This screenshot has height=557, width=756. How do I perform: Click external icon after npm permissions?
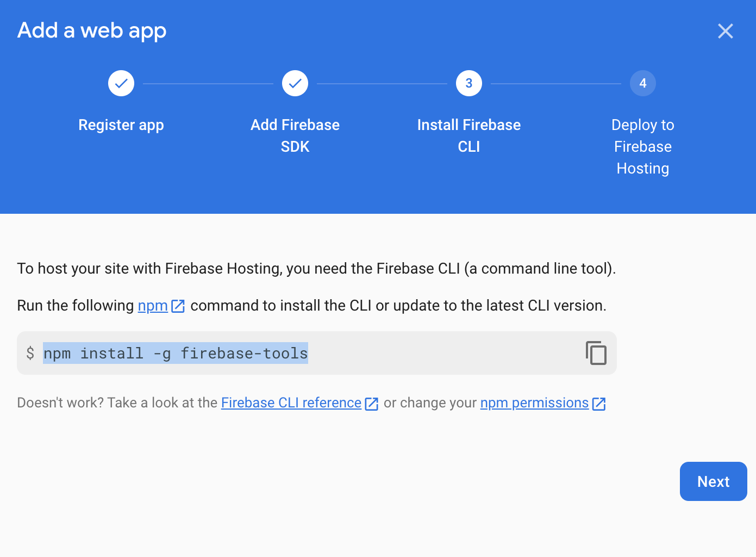(x=599, y=404)
